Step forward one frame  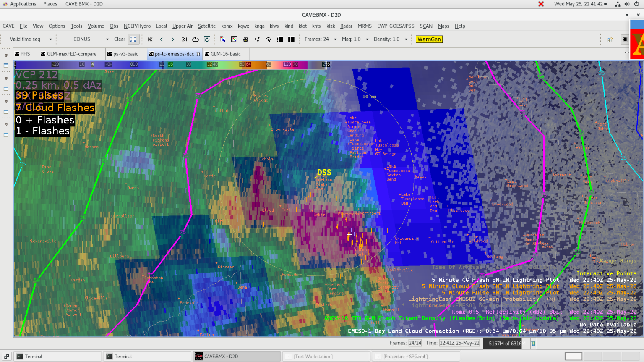[x=173, y=39]
